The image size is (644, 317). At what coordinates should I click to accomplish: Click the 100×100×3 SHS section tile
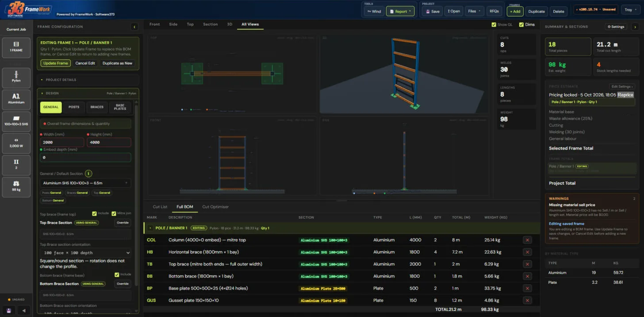(x=16, y=121)
